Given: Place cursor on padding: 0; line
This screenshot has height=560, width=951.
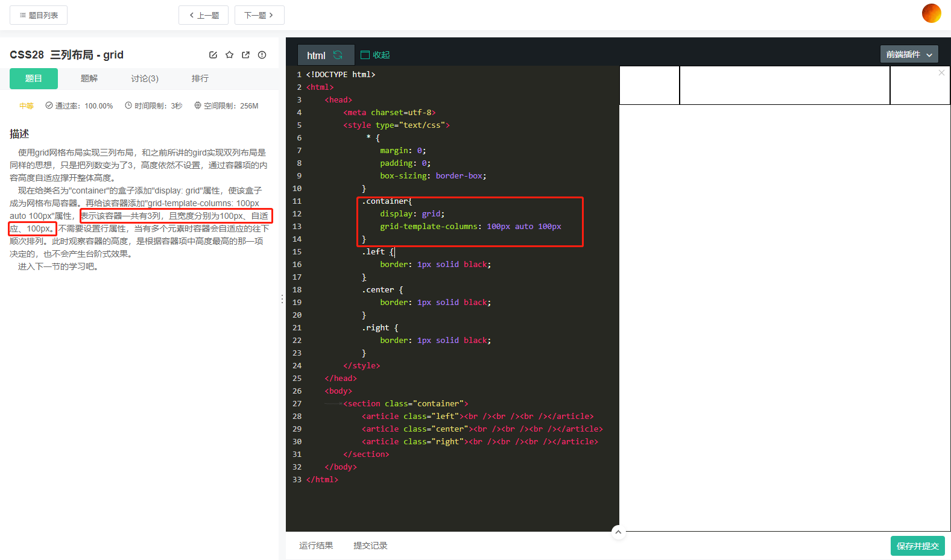Looking at the screenshot, I should [x=405, y=163].
